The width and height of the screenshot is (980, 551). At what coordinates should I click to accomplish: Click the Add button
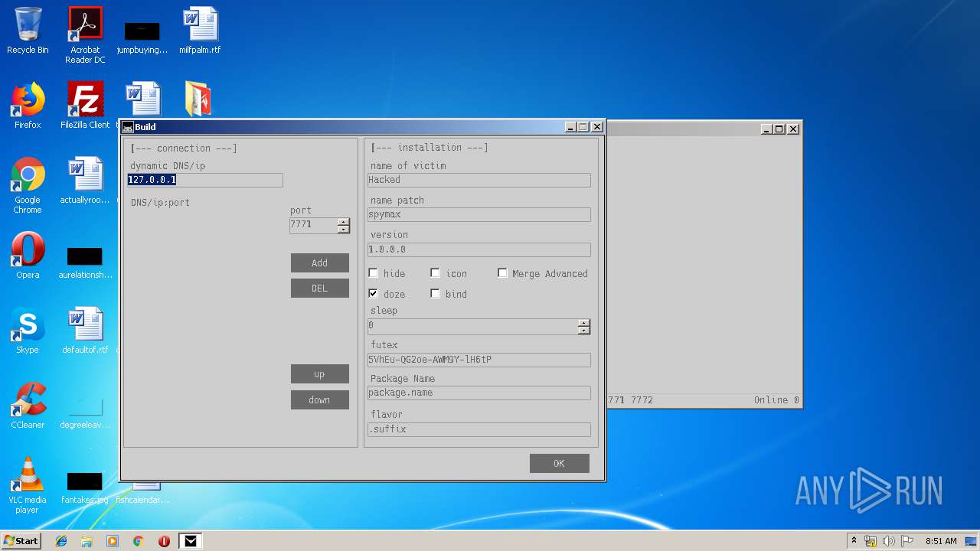(320, 262)
